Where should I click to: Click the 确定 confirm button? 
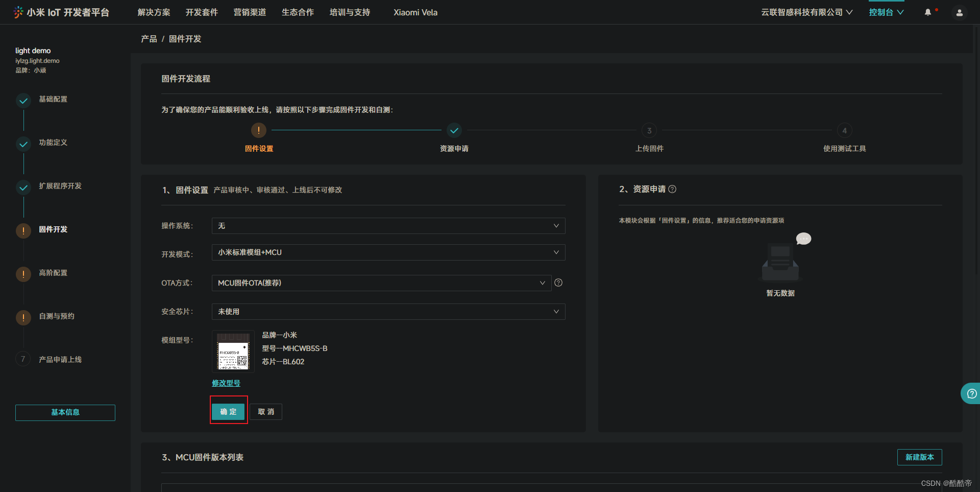[228, 412]
